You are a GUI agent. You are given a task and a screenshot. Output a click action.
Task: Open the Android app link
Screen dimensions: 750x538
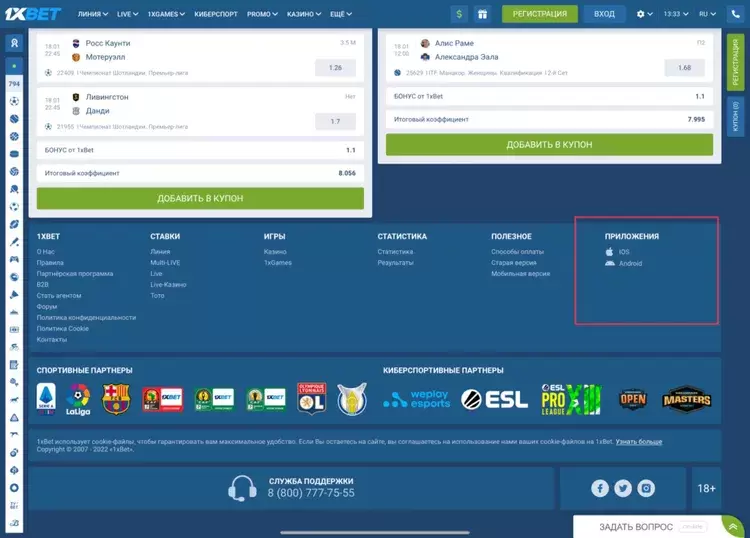click(624, 263)
